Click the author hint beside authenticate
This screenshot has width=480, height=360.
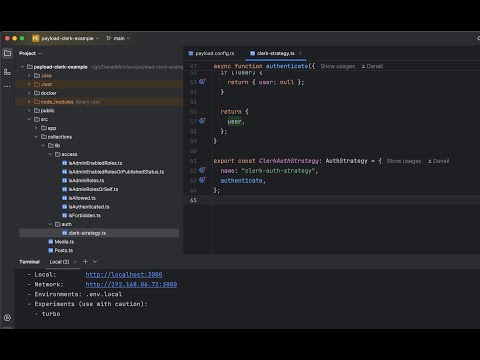[x=372, y=66]
